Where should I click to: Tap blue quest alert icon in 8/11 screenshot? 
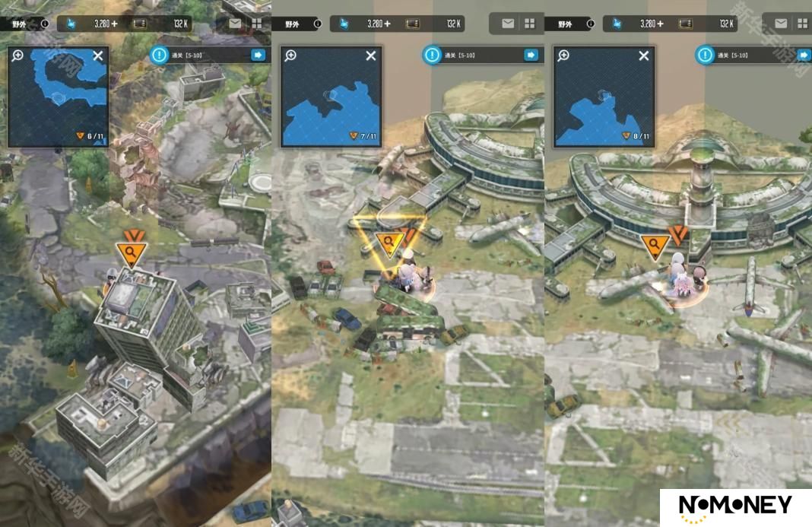(705, 55)
